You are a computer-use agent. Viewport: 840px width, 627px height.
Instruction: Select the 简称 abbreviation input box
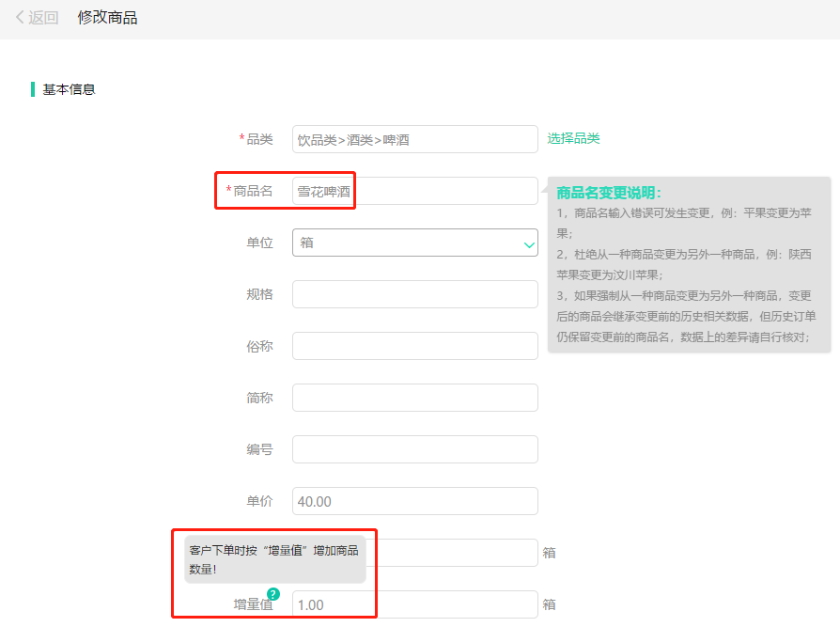tap(413, 398)
